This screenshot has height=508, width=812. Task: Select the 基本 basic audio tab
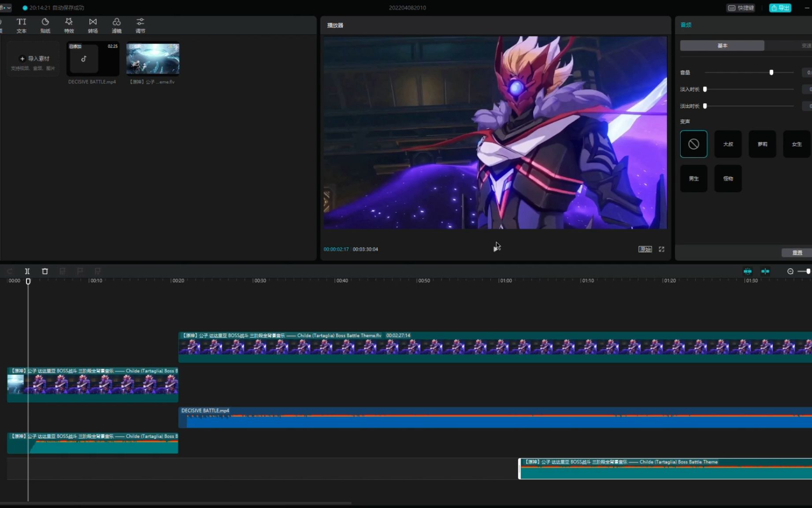[722, 45]
